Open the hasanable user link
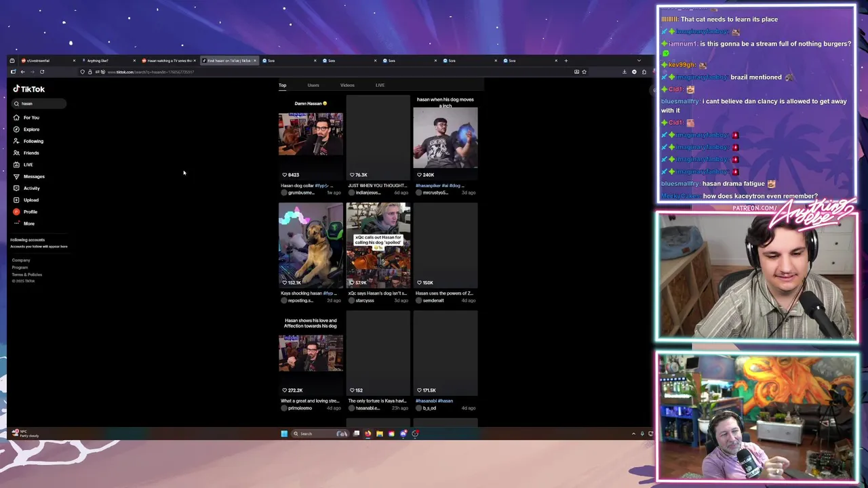This screenshot has width=868, height=488. [x=368, y=408]
